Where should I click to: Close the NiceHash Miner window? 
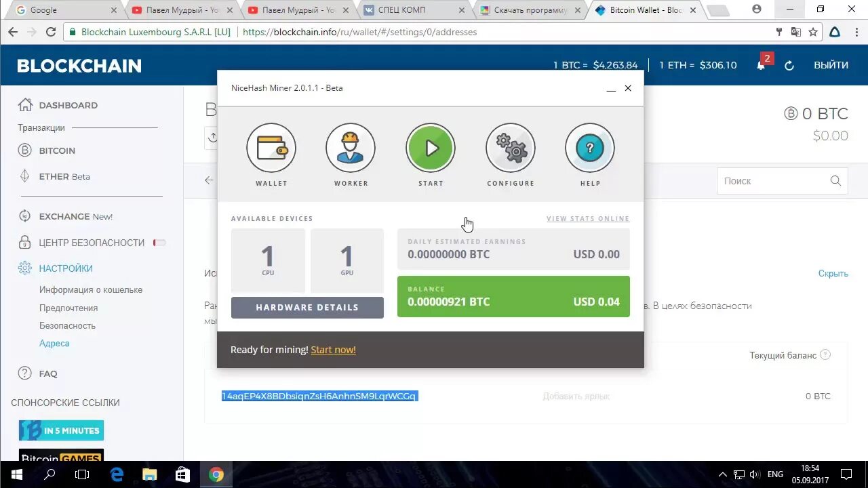tap(628, 88)
